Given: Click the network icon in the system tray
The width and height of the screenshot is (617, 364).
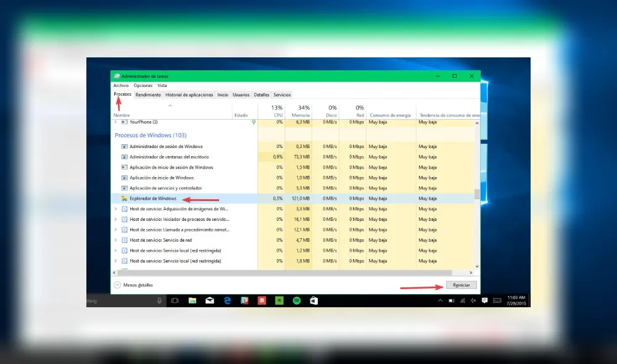Looking at the screenshot, I should pos(462,301).
